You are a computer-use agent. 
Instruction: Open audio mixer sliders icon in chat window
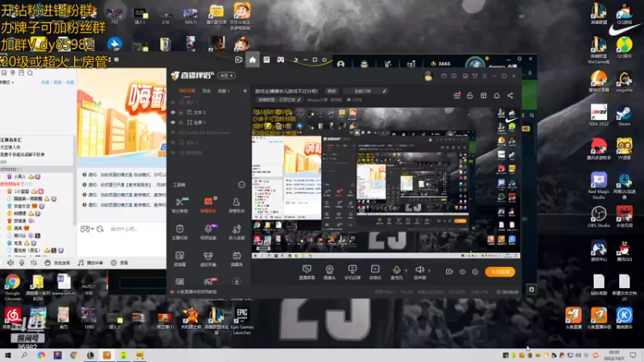point(33,263)
